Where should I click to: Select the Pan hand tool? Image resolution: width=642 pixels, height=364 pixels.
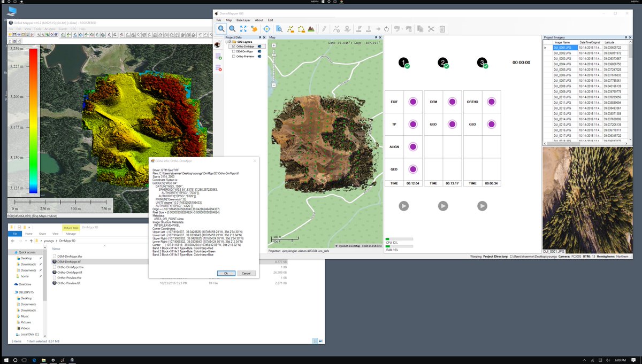255,29
